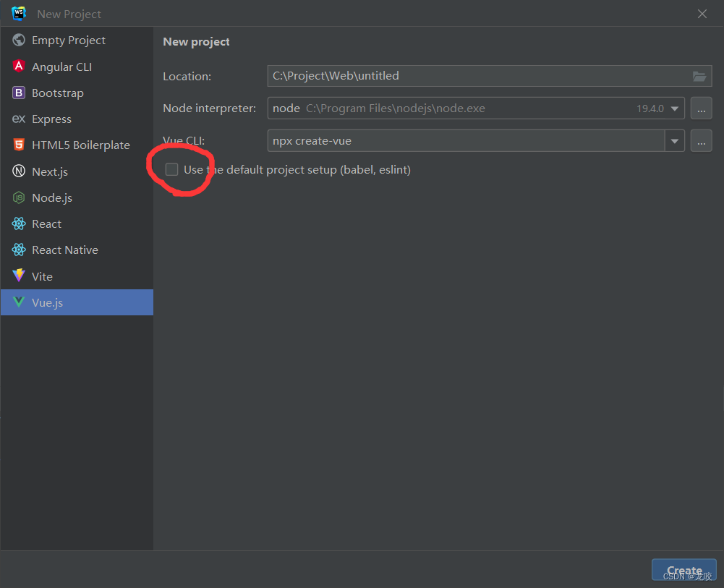Click the Vue.js V logo icon

[19, 302]
